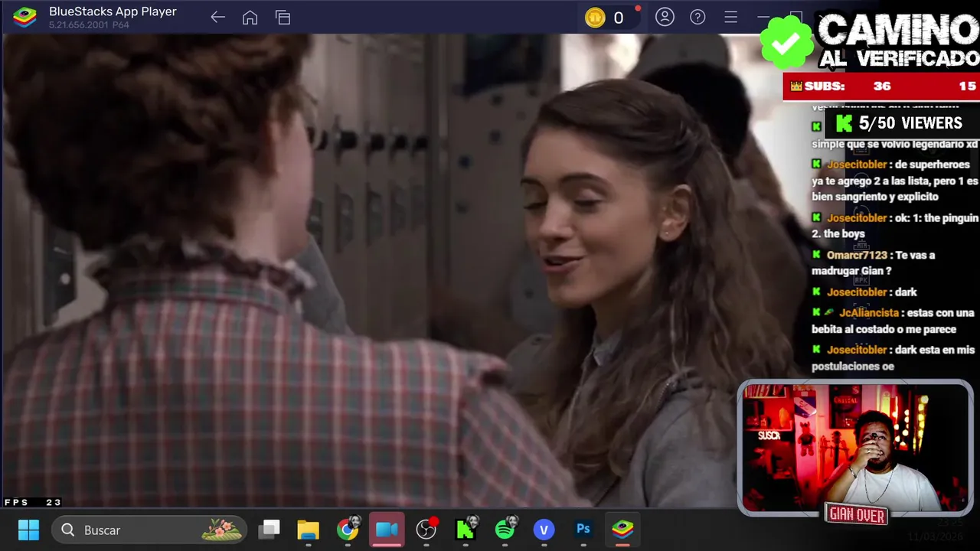Click the webcam overlay thumbnail
This screenshot has width=980, height=551.
[855, 448]
